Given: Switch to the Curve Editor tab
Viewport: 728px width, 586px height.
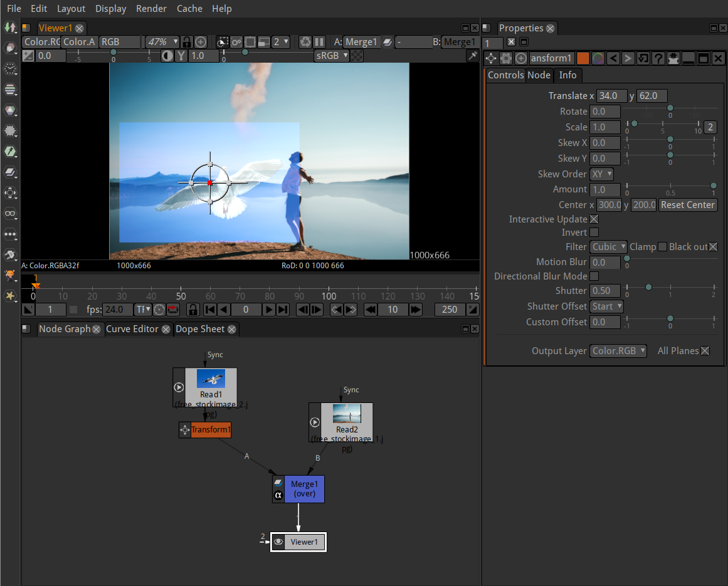Looking at the screenshot, I should click(134, 328).
